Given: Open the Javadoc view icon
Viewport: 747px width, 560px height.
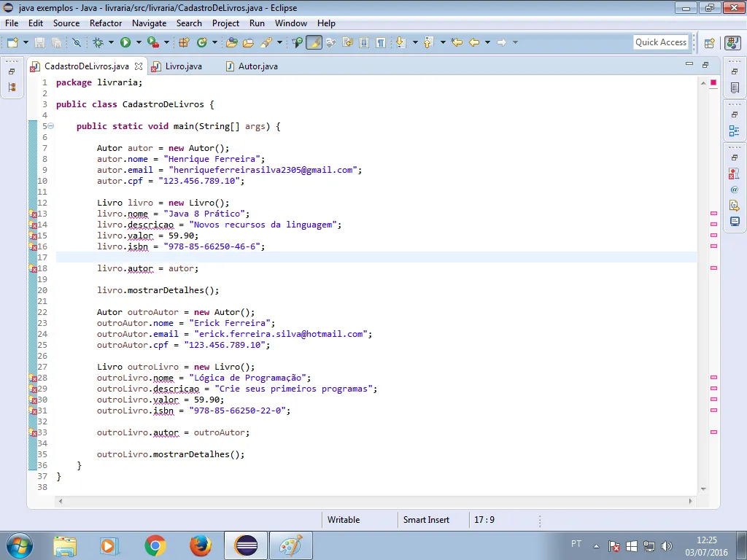Looking at the screenshot, I should [x=735, y=190].
